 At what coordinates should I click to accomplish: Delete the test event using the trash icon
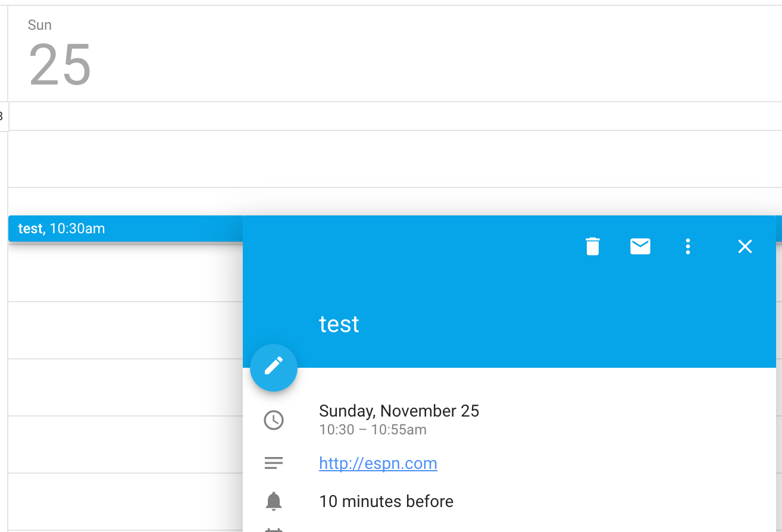coord(592,246)
